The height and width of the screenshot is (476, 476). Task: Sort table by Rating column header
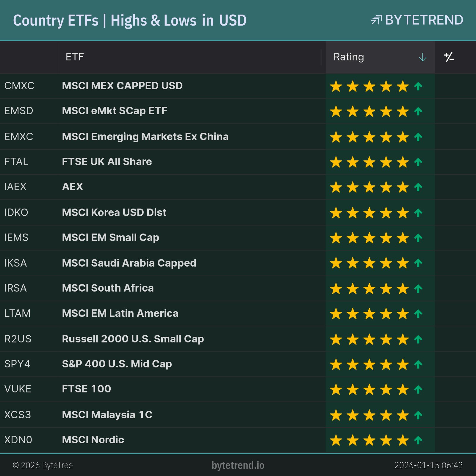(349, 57)
